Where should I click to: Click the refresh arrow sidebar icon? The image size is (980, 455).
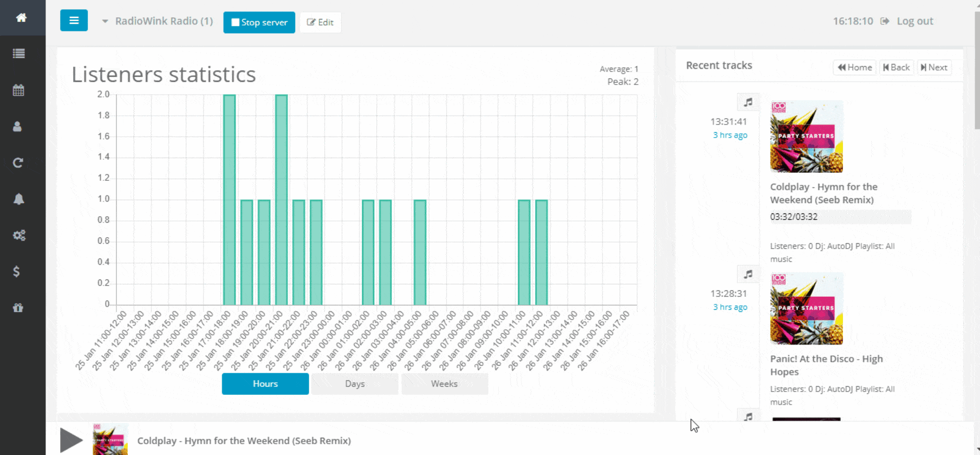(18, 162)
